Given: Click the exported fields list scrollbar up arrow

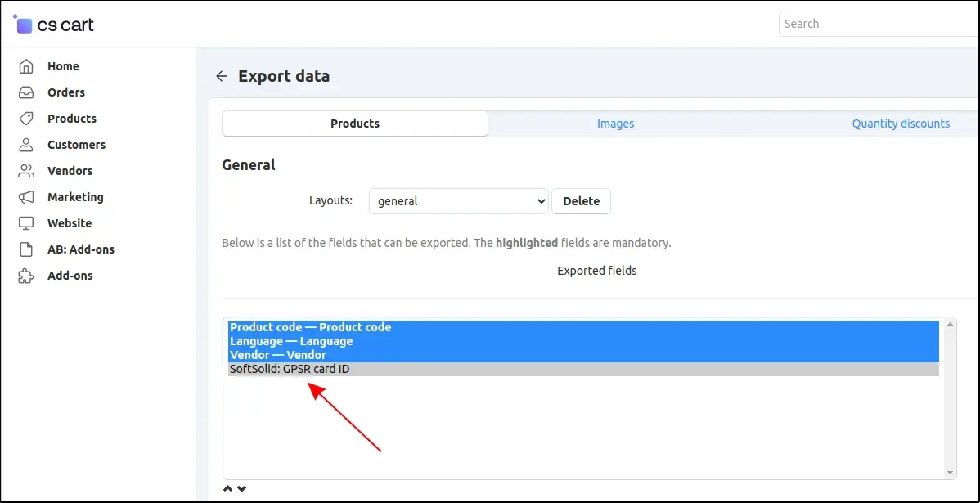Looking at the screenshot, I should [x=950, y=324].
